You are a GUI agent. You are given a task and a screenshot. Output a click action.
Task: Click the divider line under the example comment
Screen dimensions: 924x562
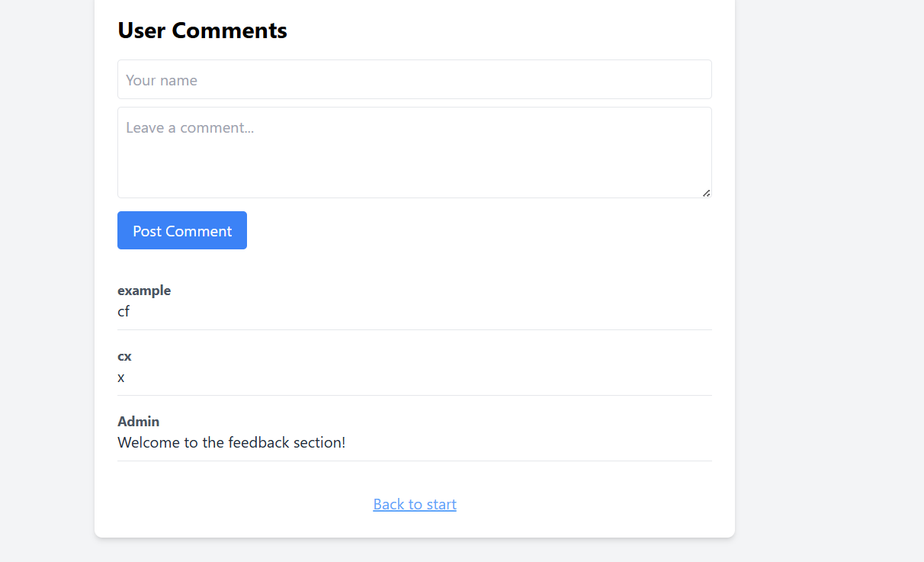click(414, 329)
